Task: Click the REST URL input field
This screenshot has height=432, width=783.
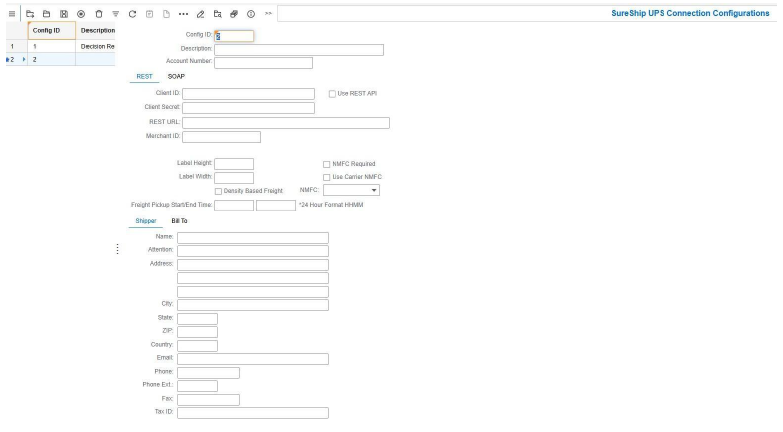Action: 286,123
